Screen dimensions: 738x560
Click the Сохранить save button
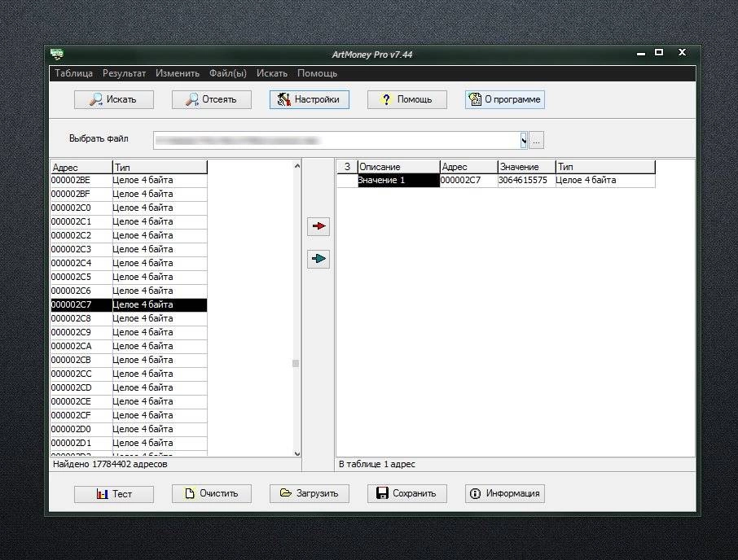(x=407, y=494)
